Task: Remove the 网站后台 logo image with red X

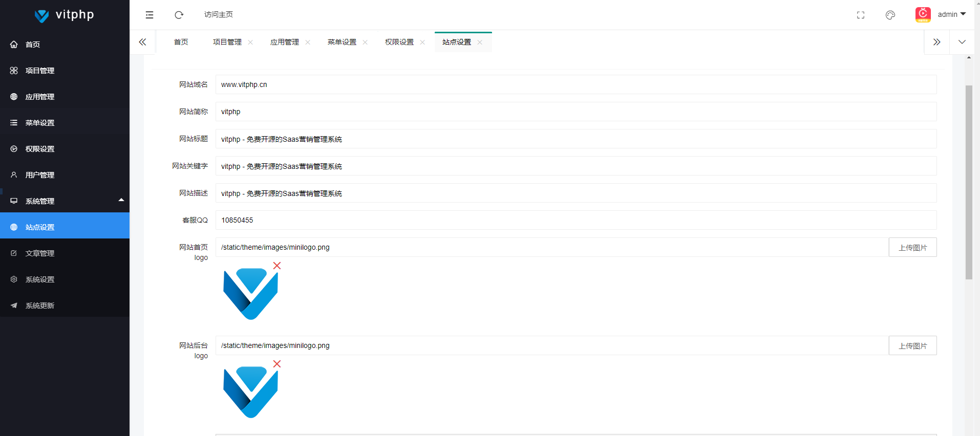Action: tap(277, 364)
